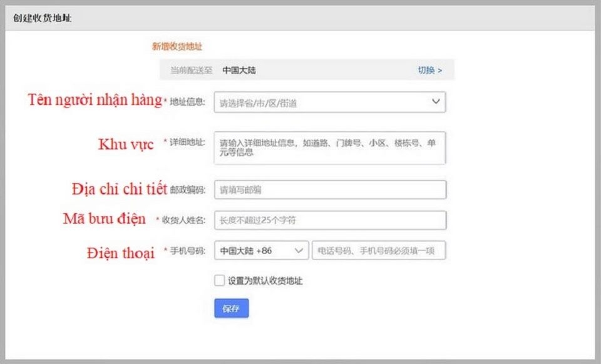Open the 切换 region switch link
The height and width of the screenshot is (364, 601).
coord(429,69)
